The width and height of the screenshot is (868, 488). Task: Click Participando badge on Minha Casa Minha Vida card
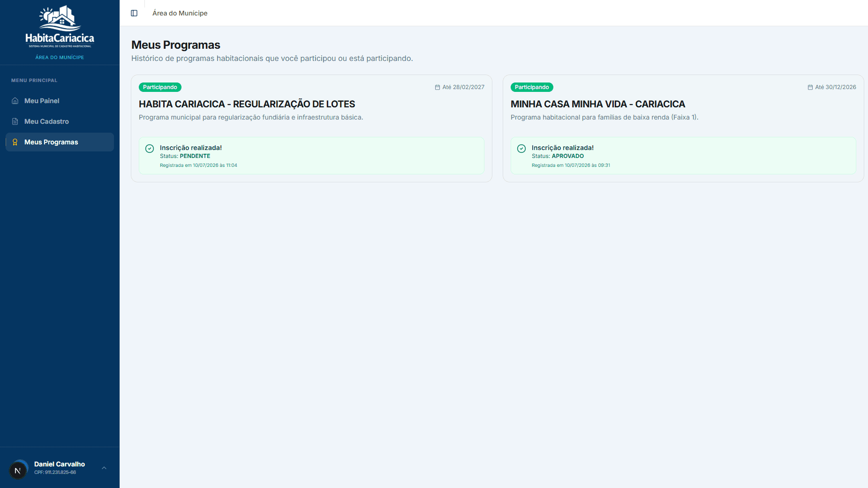pyautogui.click(x=532, y=87)
